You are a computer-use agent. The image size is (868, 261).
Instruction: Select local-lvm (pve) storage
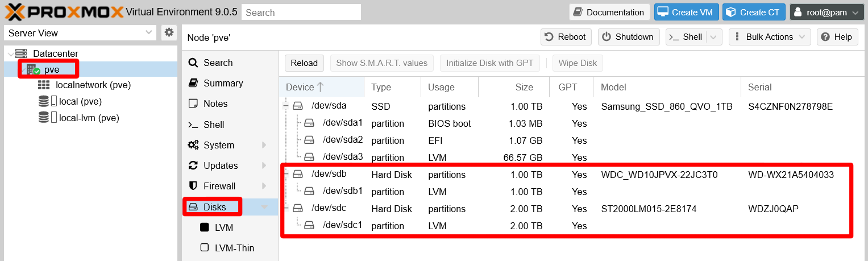(89, 118)
